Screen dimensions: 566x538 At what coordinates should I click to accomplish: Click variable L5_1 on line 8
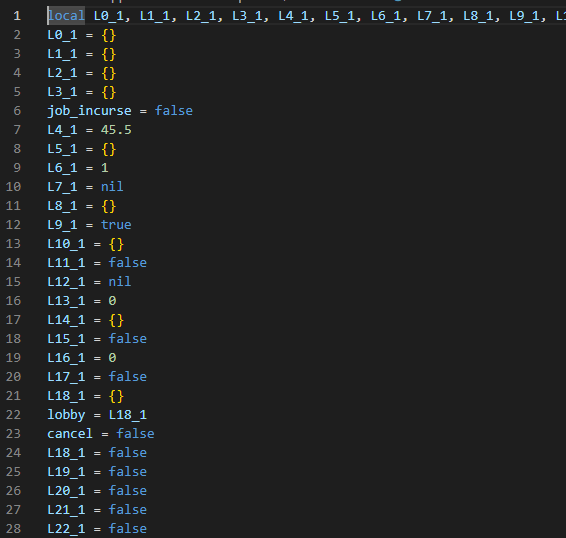pyautogui.click(x=62, y=149)
